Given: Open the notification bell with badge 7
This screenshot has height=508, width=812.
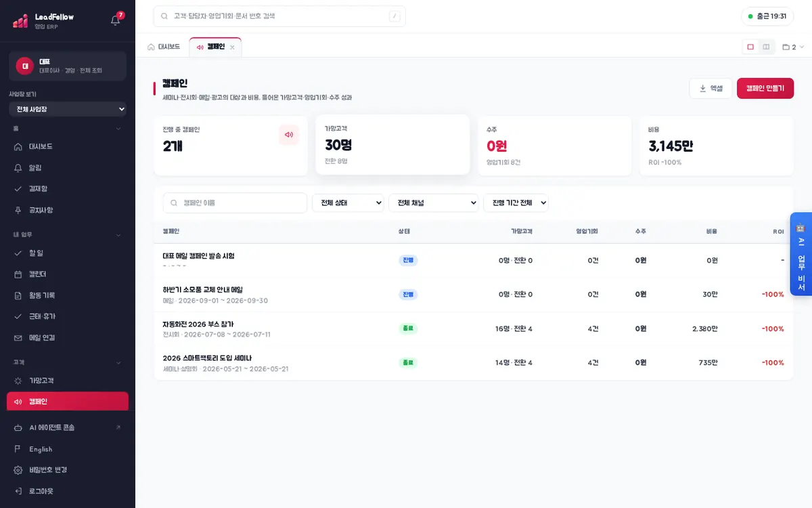Looking at the screenshot, I should [x=115, y=20].
